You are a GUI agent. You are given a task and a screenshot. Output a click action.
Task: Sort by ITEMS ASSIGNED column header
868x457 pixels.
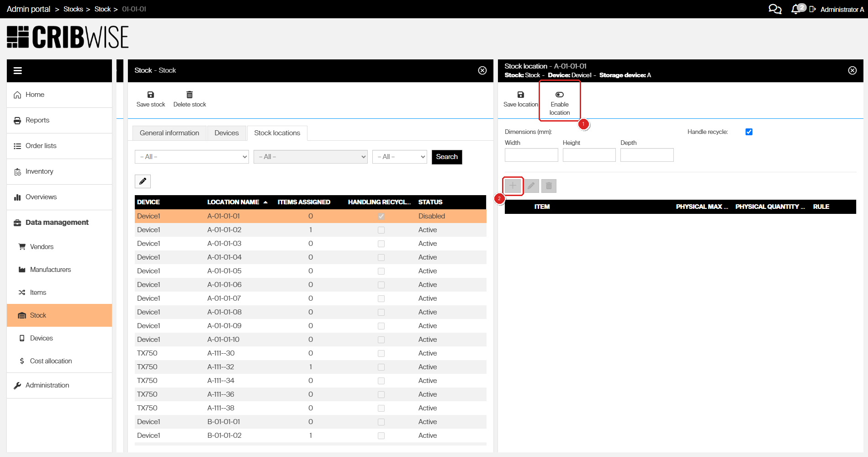pos(304,202)
